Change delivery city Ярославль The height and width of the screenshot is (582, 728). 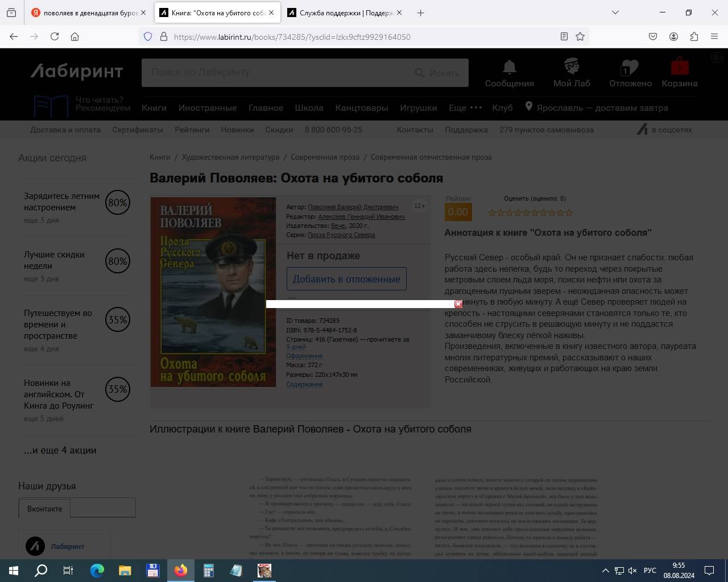596,107
